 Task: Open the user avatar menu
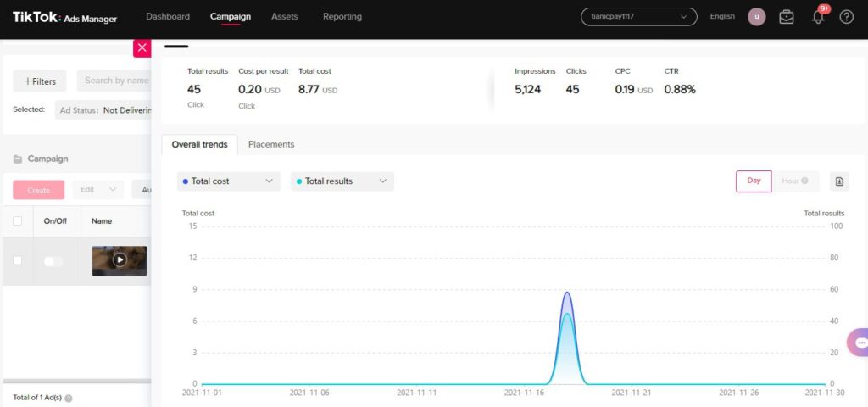757,17
